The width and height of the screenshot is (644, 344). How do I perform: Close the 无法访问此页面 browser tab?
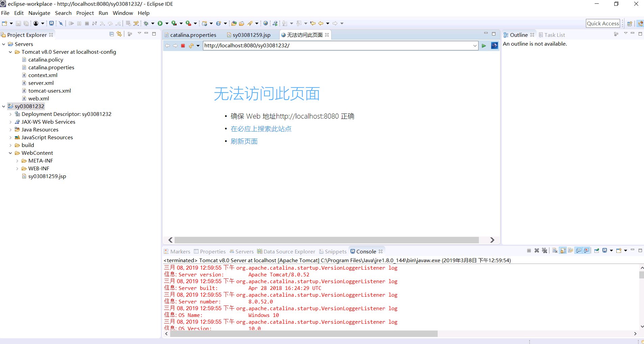click(x=327, y=35)
